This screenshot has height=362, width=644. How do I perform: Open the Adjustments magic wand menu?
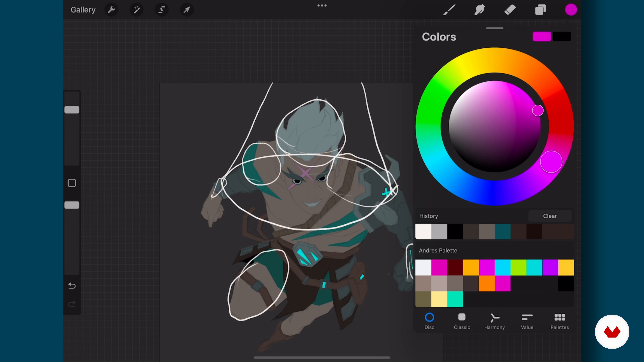[x=137, y=10]
